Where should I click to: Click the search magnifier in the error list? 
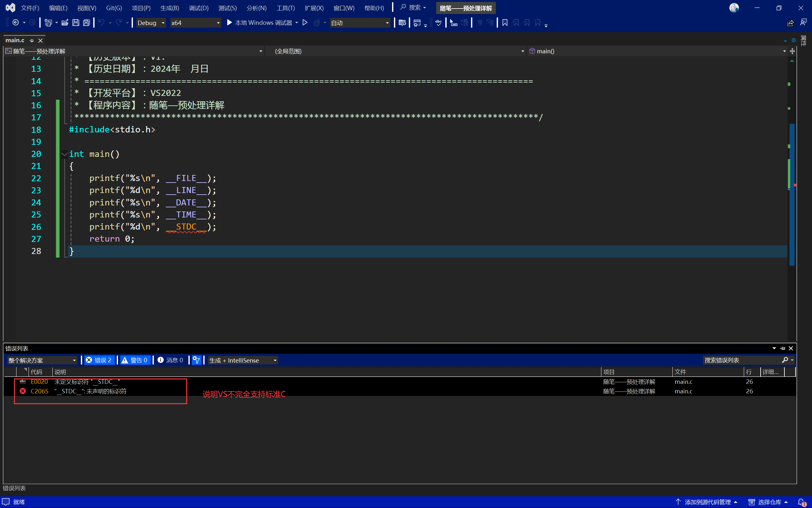click(785, 360)
